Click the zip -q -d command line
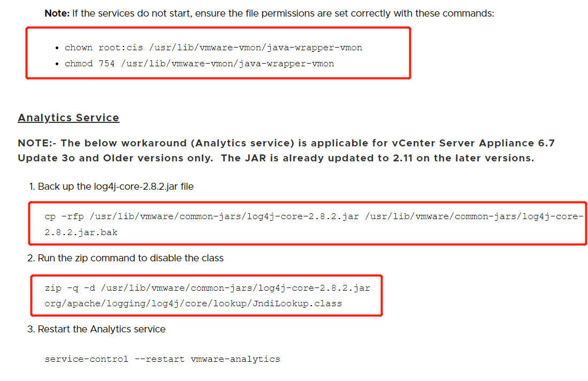This screenshot has height=381, width=588. point(208,288)
